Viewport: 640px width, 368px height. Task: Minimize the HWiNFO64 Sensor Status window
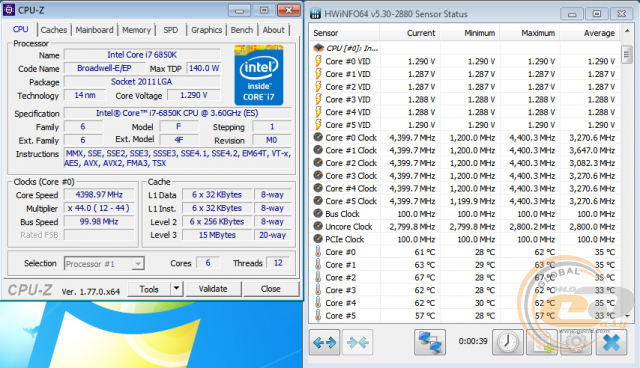[x=572, y=14]
